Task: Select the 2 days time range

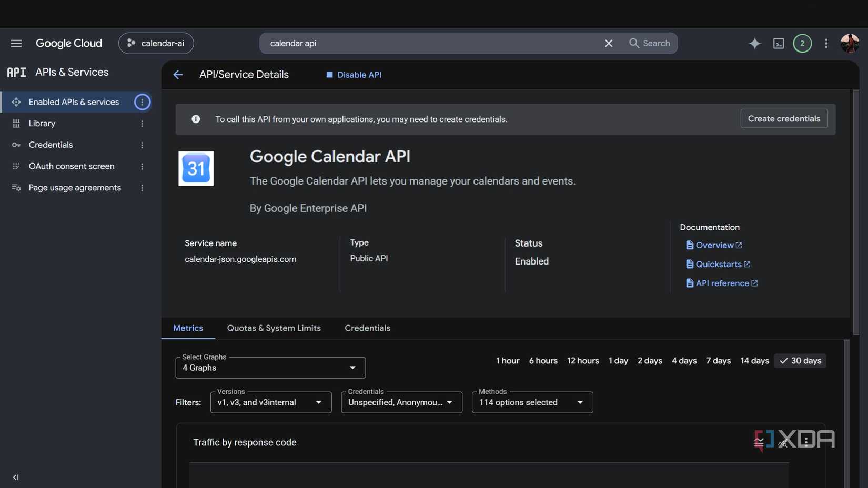Action: pyautogui.click(x=650, y=361)
